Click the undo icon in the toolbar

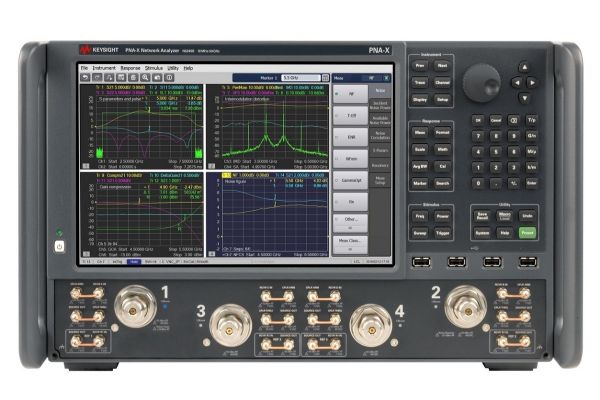tap(87, 76)
